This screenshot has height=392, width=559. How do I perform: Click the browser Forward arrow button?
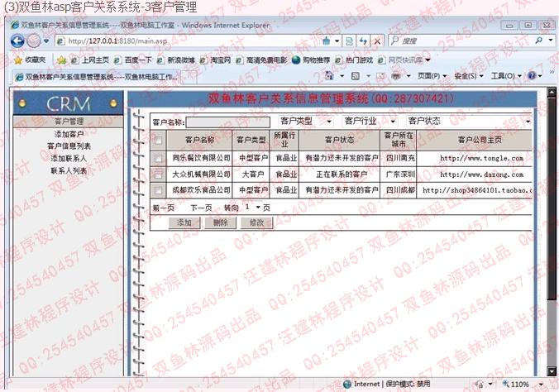click(34, 41)
